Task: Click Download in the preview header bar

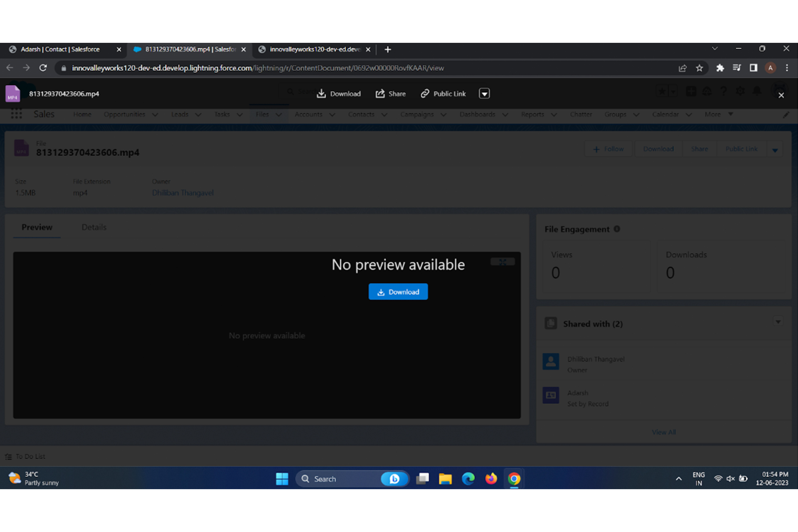Action: click(x=339, y=94)
